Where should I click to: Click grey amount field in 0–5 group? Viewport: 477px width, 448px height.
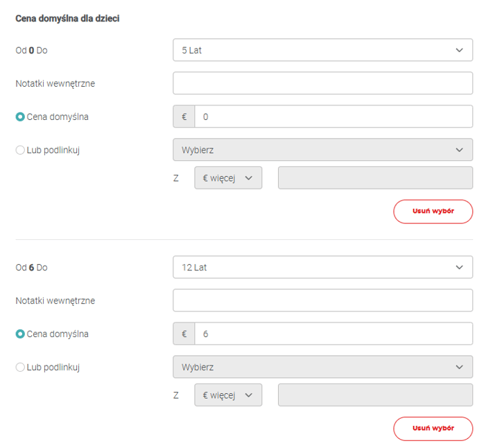(x=375, y=178)
